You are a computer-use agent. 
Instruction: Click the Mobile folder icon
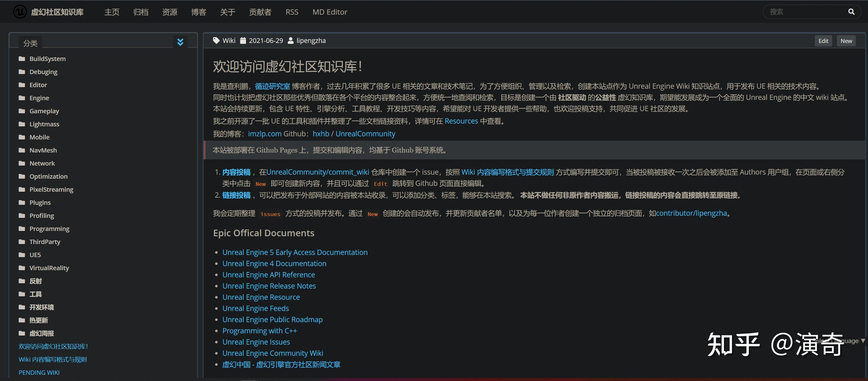[x=22, y=137]
